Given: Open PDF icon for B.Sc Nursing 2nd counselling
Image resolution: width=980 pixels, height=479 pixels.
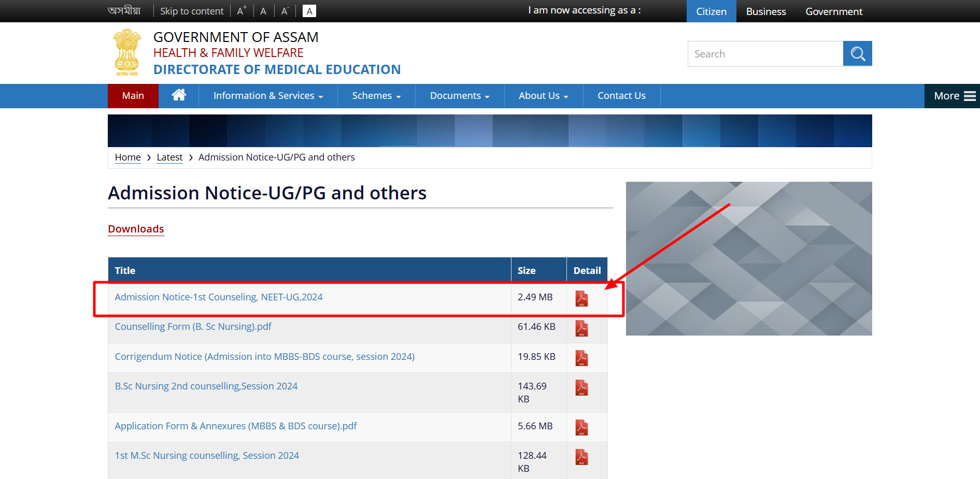Looking at the screenshot, I should click(581, 387).
